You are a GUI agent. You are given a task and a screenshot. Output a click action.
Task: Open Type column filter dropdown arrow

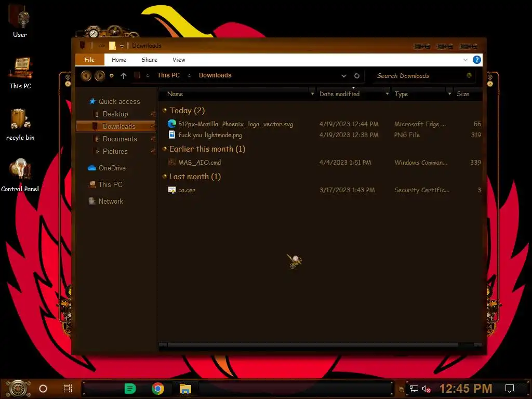point(449,94)
